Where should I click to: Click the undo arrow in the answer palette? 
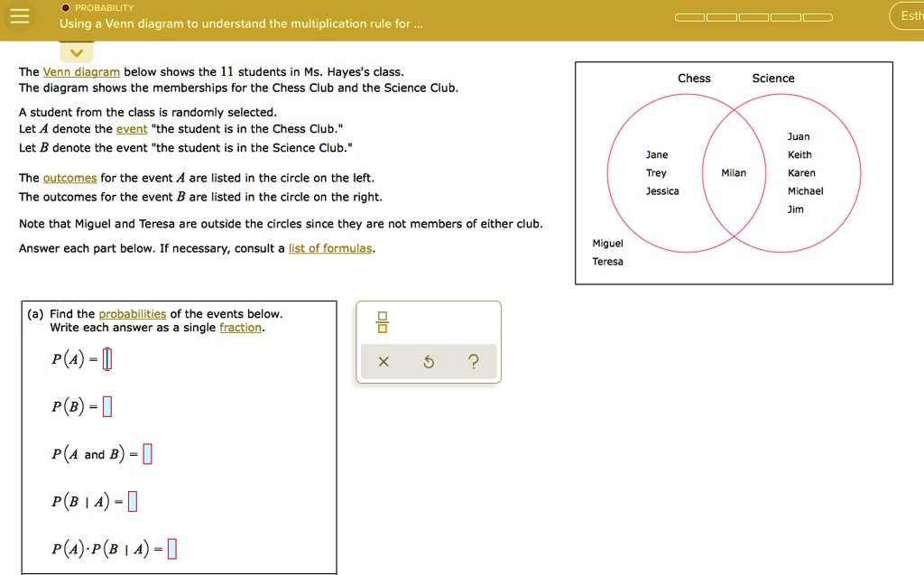[428, 361]
